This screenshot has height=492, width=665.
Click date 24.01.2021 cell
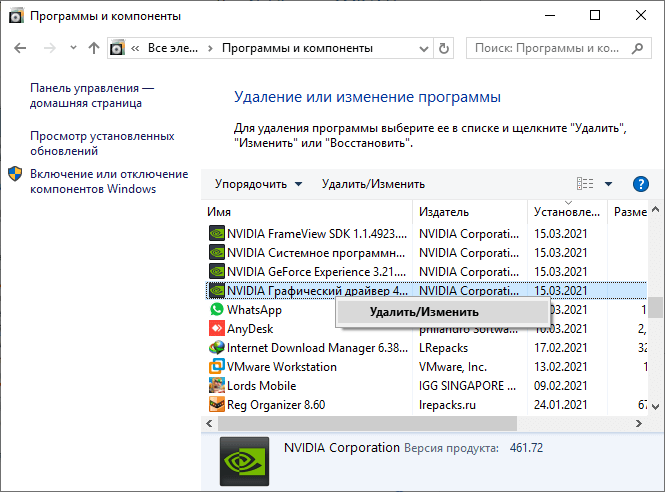coord(560,405)
